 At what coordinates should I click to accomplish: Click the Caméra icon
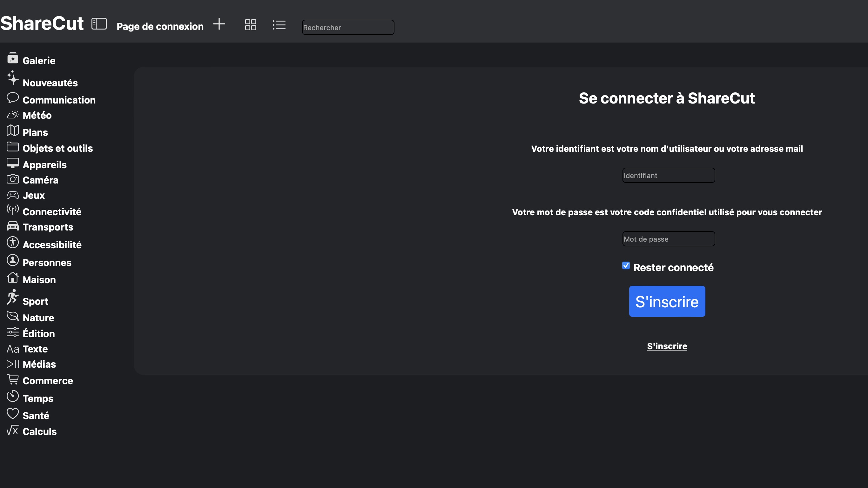coord(13,178)
